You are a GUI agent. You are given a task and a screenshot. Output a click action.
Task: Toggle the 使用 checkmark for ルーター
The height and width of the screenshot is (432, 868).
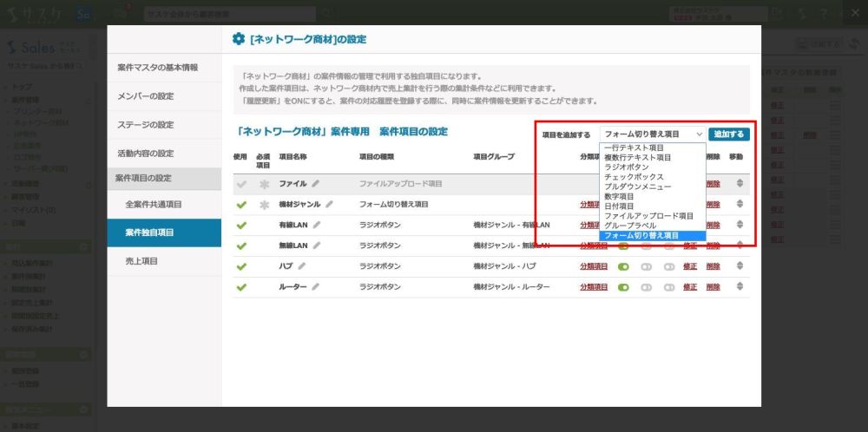(240, 288)
